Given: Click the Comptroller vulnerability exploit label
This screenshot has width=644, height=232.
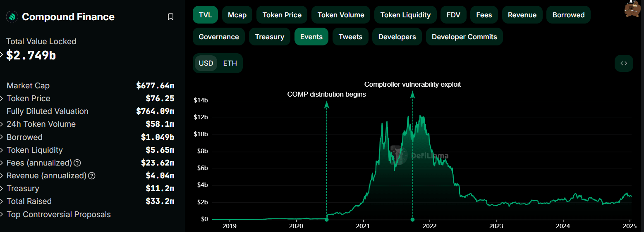Looking at the screenshot, I should [412, 84].
